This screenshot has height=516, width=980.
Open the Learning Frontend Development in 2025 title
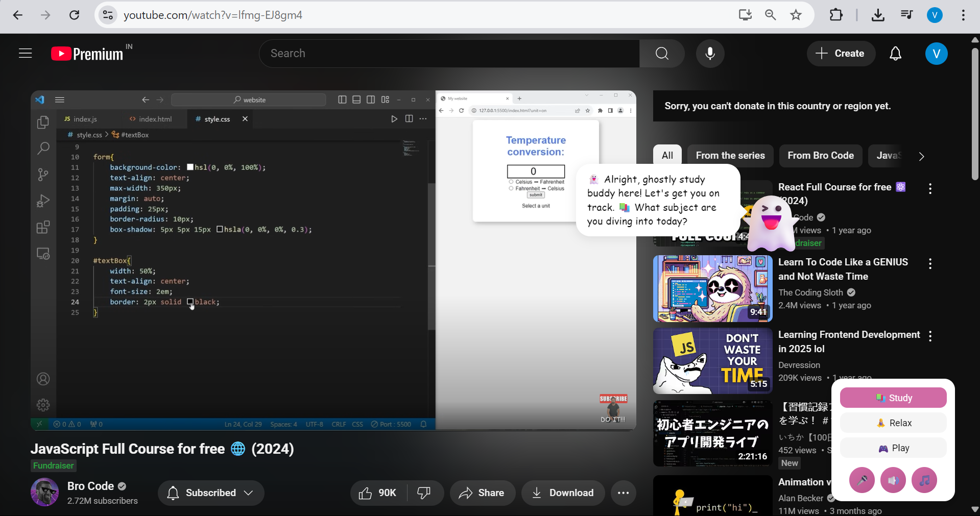849,341
